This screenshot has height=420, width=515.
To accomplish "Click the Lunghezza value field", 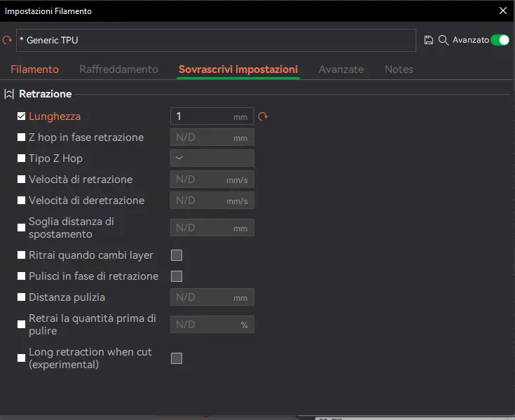I will pos(212,116).
